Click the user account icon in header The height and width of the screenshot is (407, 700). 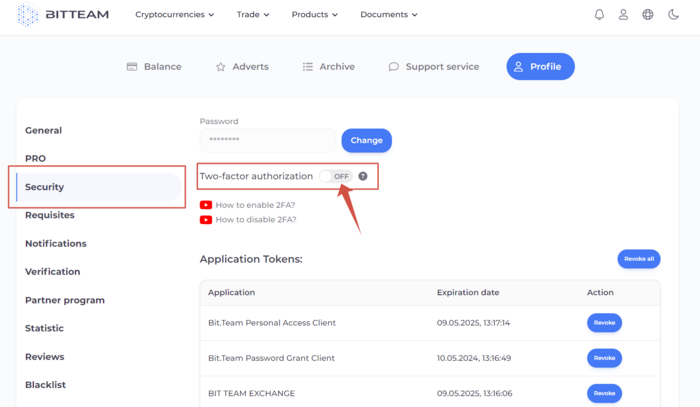[623, 15]
